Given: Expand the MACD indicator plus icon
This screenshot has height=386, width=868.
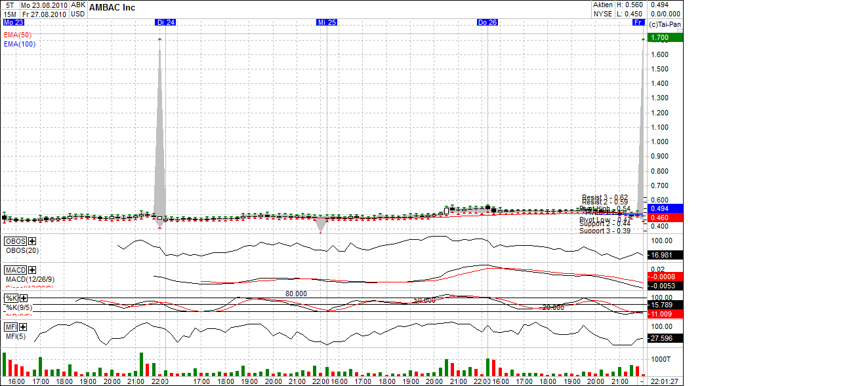Looking at the screenshot, I should (32, 270).
